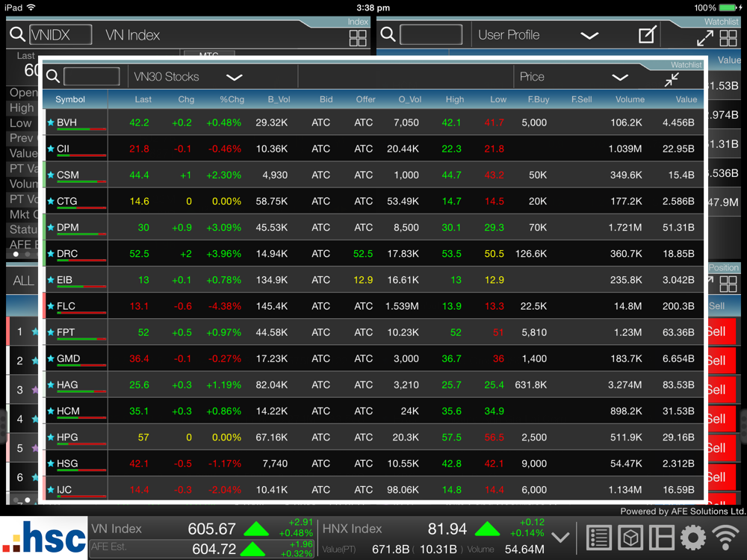Click the 3:38 pm clock in the status bar
747x560 pixels.
[373, 7]
